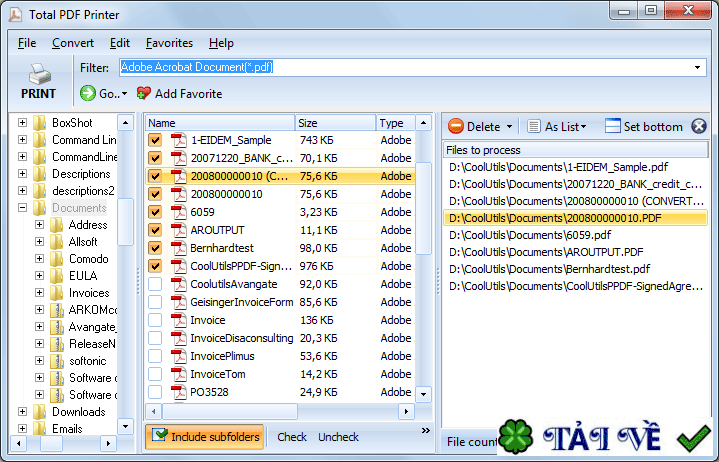Screen dimensions: 719x462
Task: Click the PDF icon of Bernhardtest
Action: click(179, 248)
